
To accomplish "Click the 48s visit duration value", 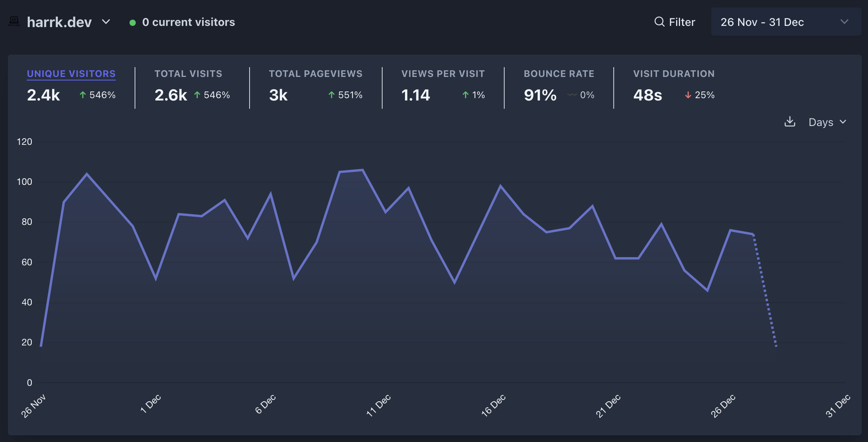I will click(x=648, y=95).
